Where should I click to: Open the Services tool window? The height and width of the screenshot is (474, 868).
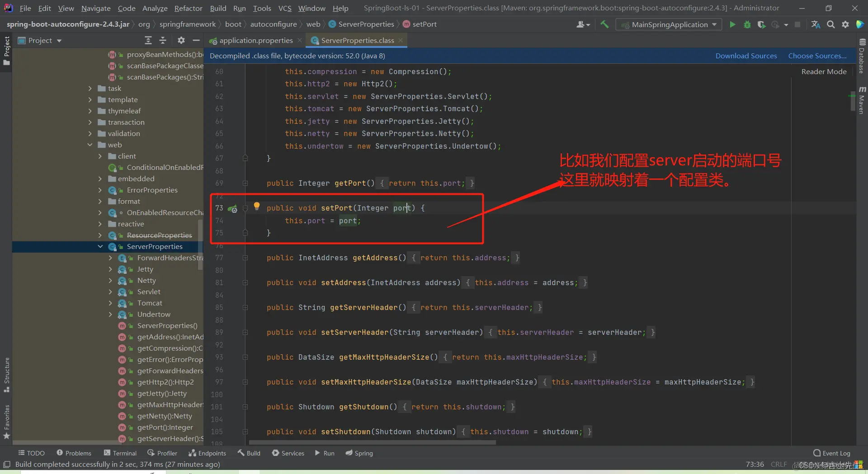coord(288,453)
